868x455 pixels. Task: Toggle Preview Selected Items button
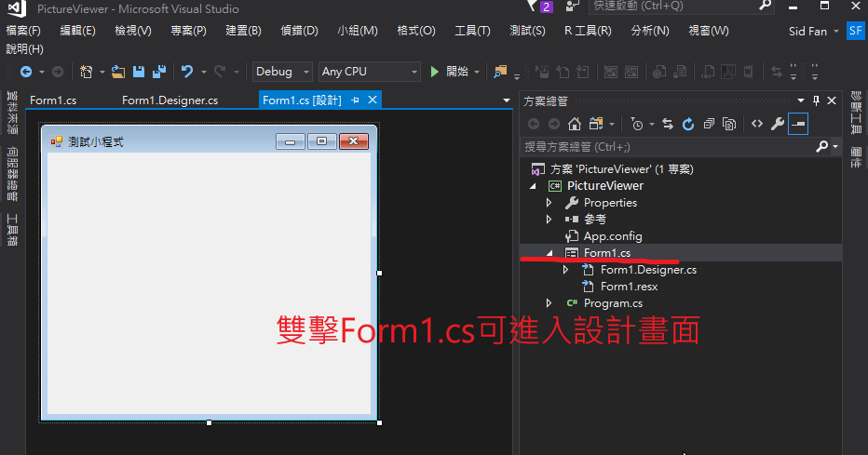pos(798,124)
